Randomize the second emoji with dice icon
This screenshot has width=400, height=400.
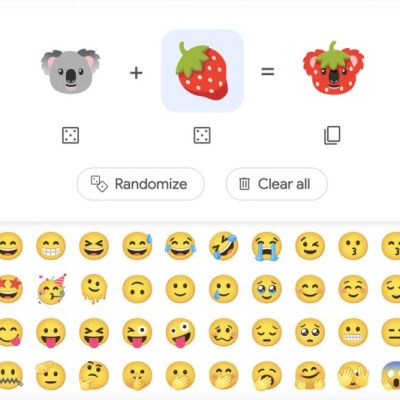pos(202,135)
